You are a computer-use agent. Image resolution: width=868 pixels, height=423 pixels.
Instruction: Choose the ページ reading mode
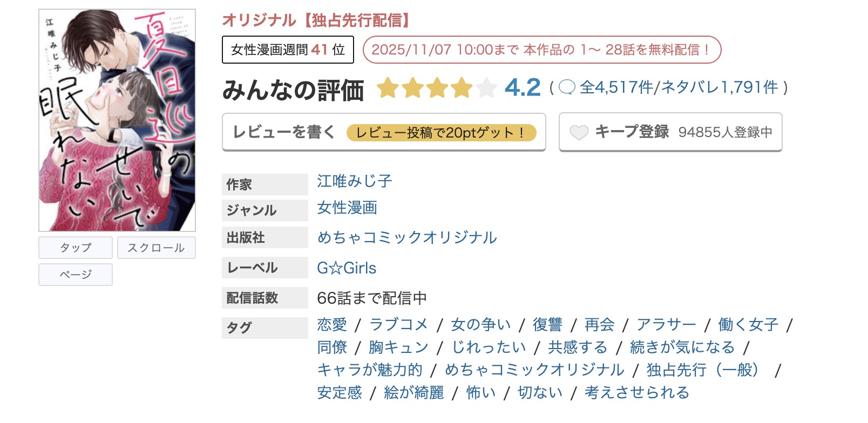tap(75, 275)
